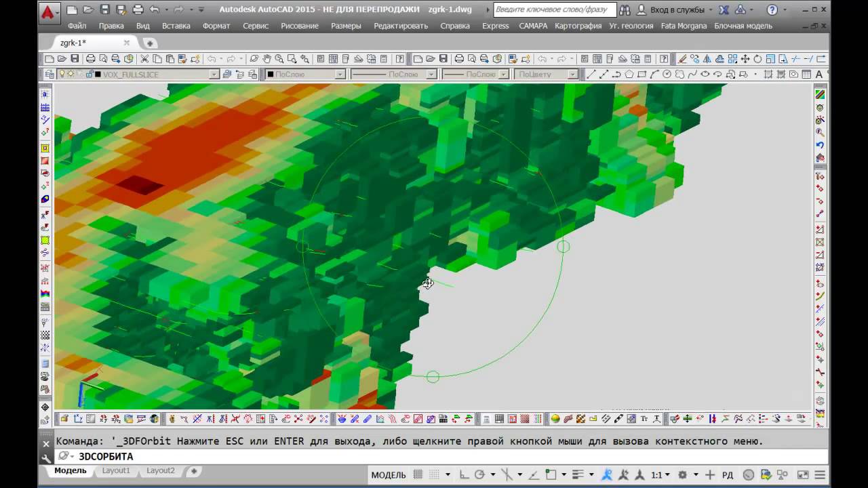Toggle hardware acceleration circle icon

[748, 475]
